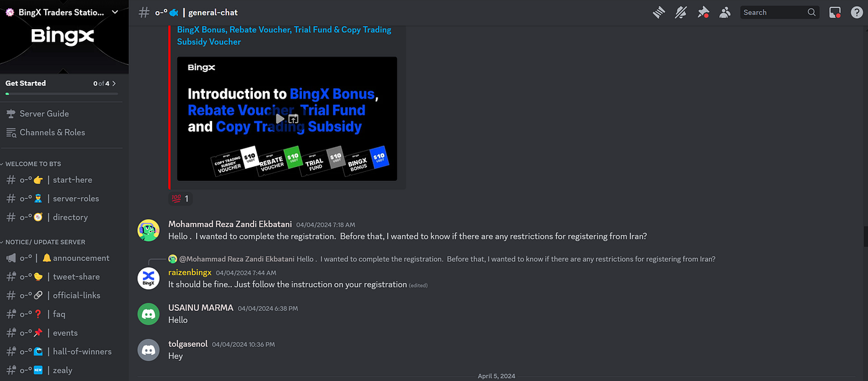Open the inbox icon in header
The height and width of the screenshot is (381, 868).
pyautogui.click(x=835, y=12)
